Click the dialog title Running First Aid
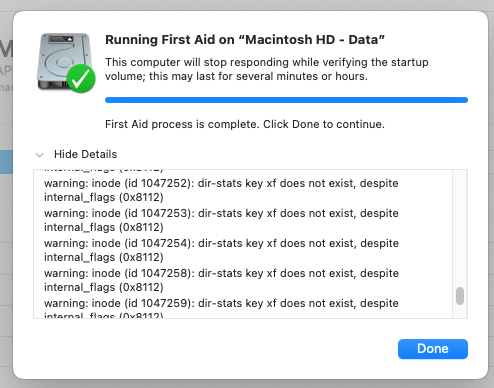494x388 pixels. tap(245, 40)
